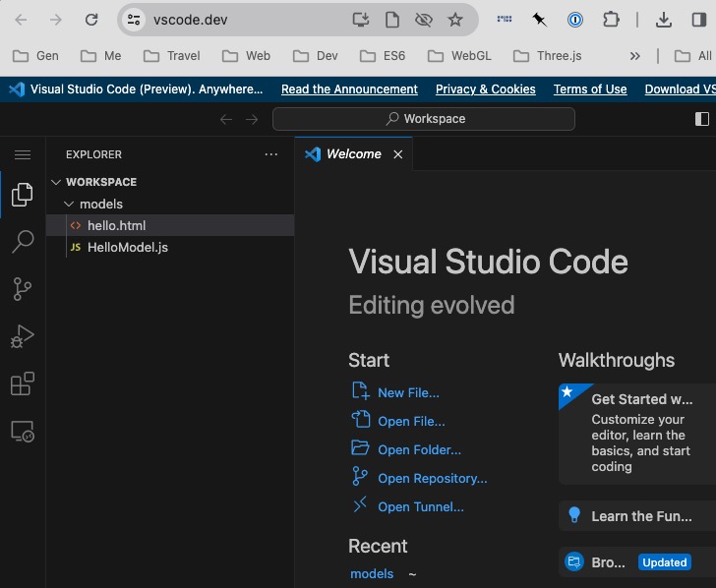
Task: Click the browser bookmark star icon
Action: (454, 20)
